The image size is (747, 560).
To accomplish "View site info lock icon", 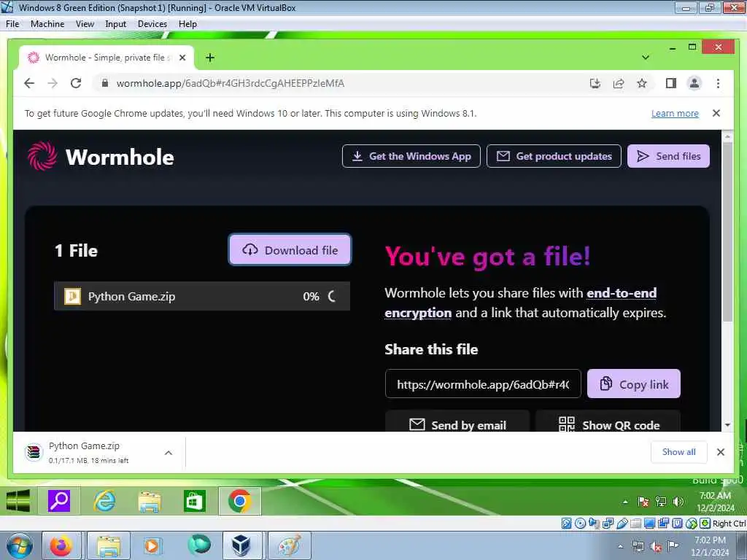I will [105, 83].
